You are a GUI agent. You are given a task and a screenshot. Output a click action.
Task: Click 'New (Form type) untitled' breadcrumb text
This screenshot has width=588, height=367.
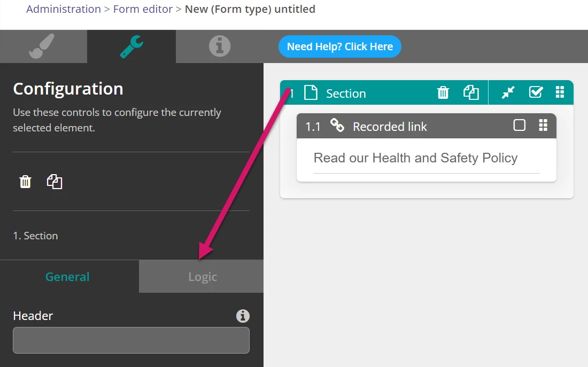[250, 9]
